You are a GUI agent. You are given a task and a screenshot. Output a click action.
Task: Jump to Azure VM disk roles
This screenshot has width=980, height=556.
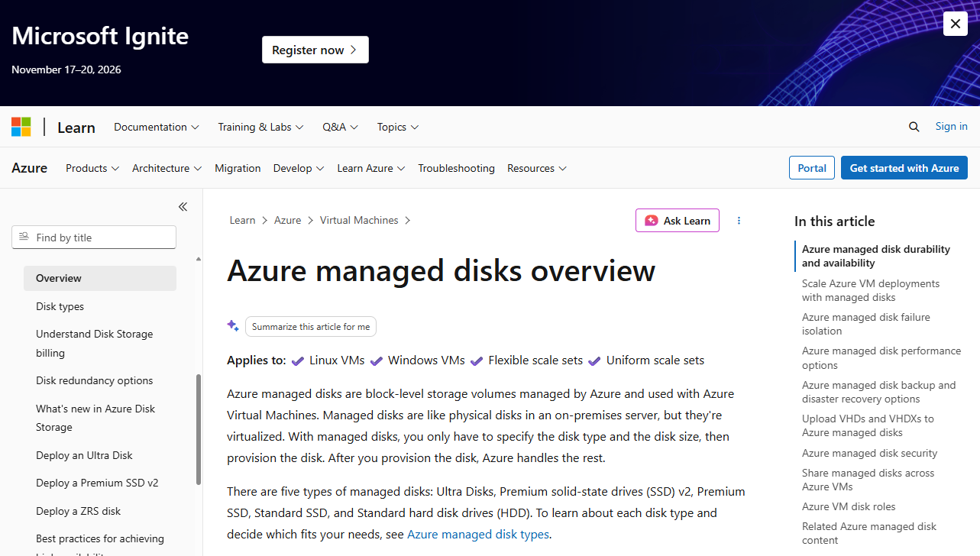(x=849, y=506)
